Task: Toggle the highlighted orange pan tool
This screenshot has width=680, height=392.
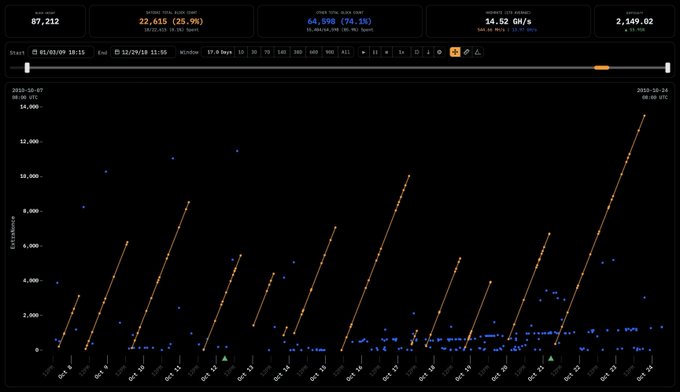Action: 455,52
